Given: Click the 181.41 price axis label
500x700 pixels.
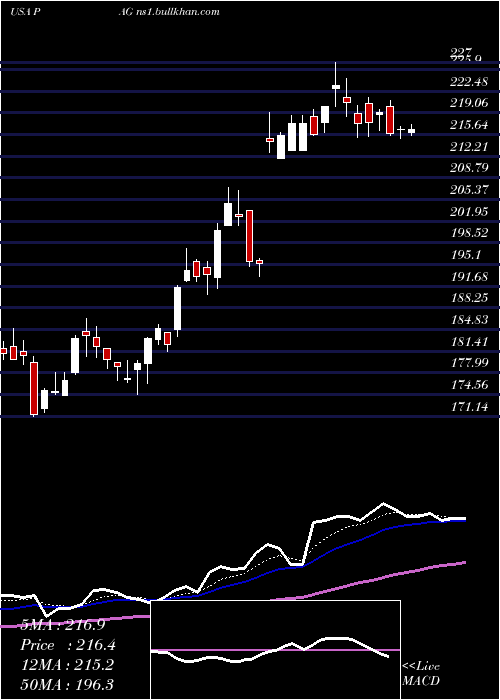Looking at the screenshot, I should tap(469, 342).
